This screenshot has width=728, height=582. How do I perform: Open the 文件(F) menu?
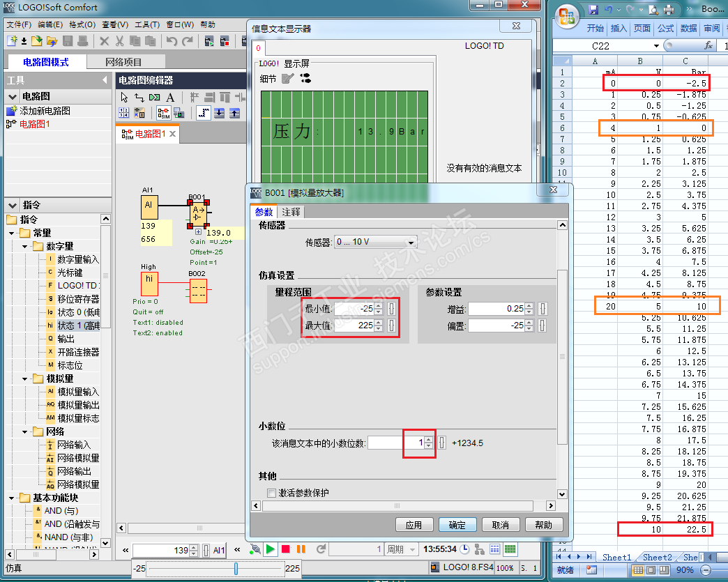(x=19, y=24)
